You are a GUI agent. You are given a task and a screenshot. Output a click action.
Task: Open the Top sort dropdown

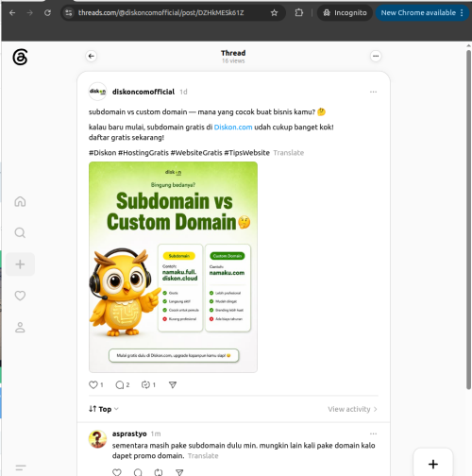104,409
